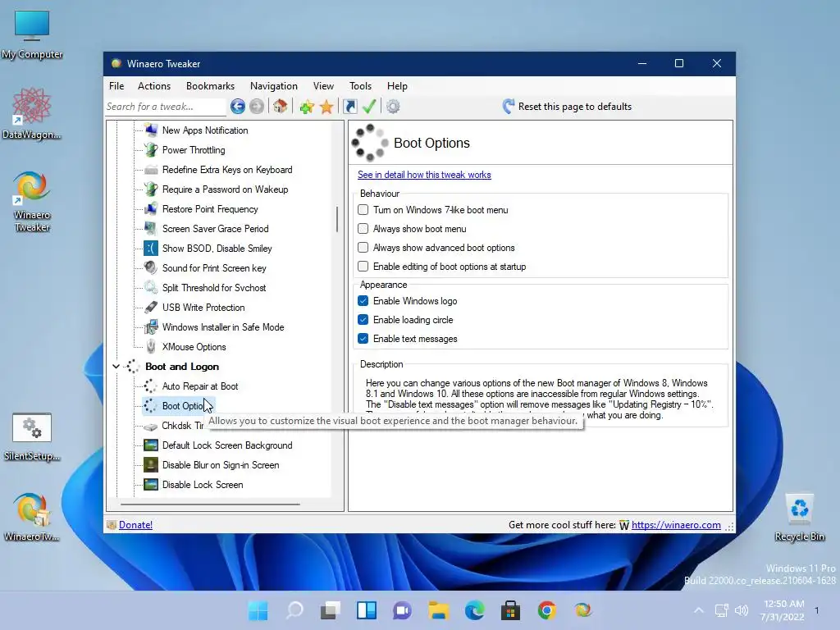Select Redefine Extra Keys on Keyboard
Screen dimensions: 840x630
(x=227, y=170)
